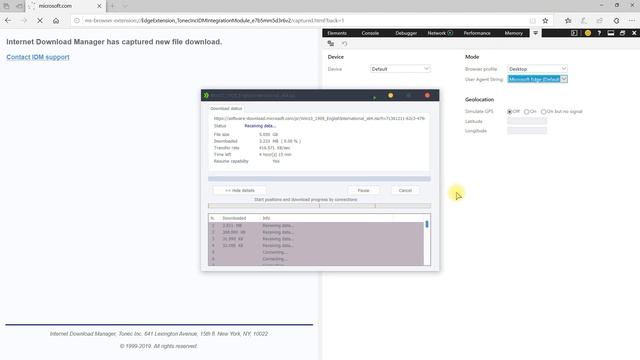Click the add notes pen icon
This screenshot has height=360, width=640.
[584, 20]
